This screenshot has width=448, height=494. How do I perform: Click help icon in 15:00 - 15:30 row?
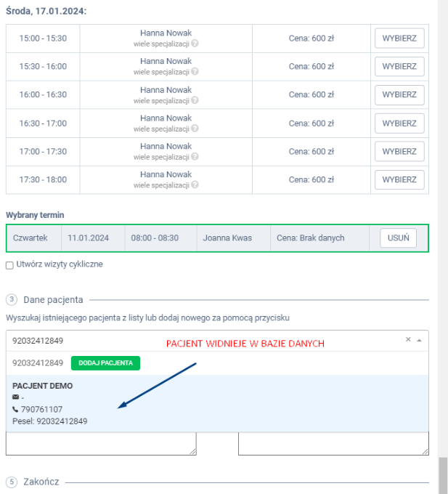click(x=195, y=43)
